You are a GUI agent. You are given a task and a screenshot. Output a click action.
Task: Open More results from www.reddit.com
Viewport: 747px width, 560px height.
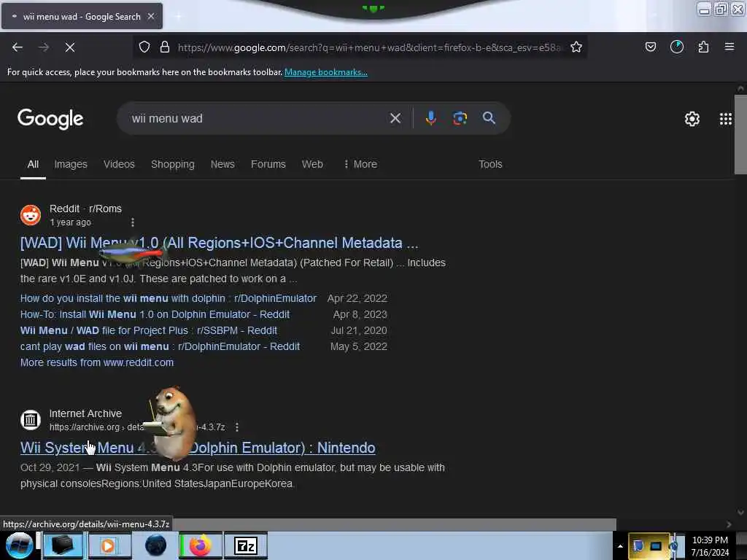97,362
